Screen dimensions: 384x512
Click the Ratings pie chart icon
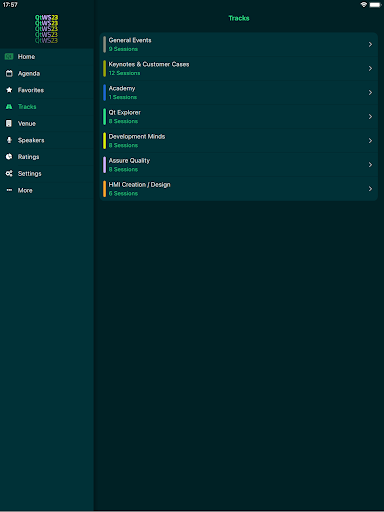coord(9,157)
